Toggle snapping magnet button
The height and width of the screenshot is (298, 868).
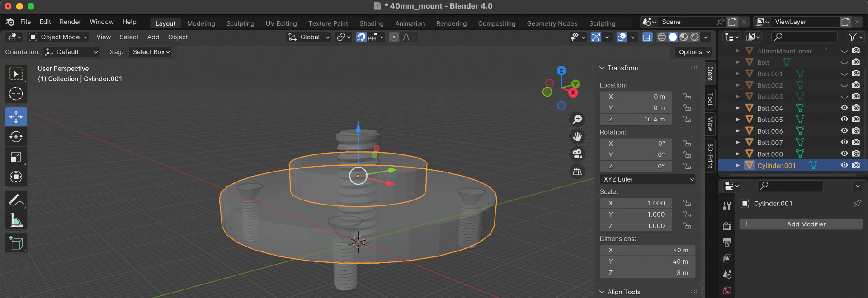click(361, 37)
